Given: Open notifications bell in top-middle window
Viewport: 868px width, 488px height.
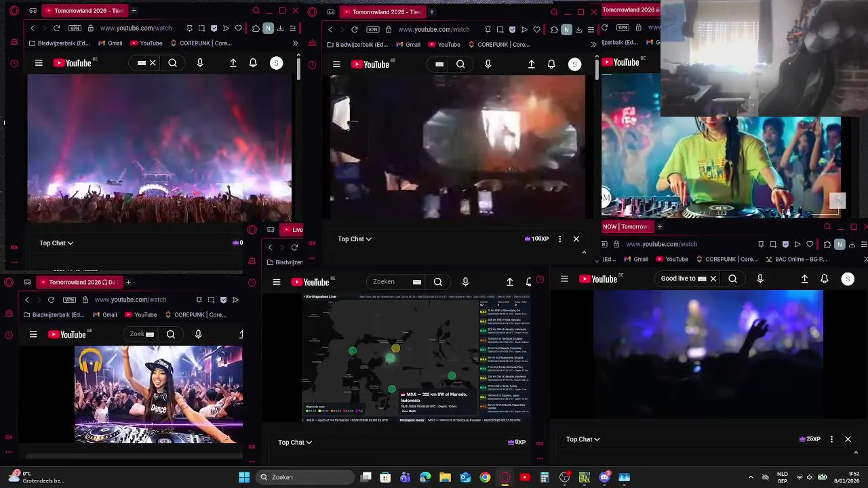Looking at the screenshot, I should [x=551, y=64].
